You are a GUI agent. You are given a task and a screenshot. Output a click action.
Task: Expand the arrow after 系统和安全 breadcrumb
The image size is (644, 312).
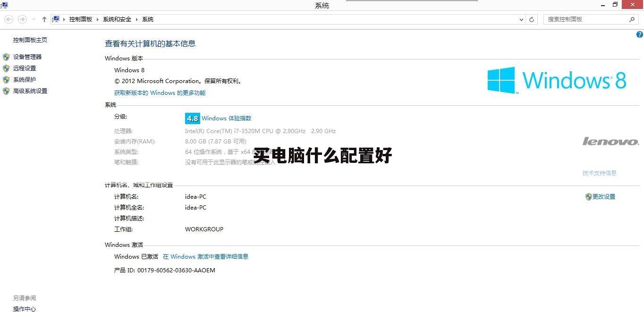coord(137,19)
